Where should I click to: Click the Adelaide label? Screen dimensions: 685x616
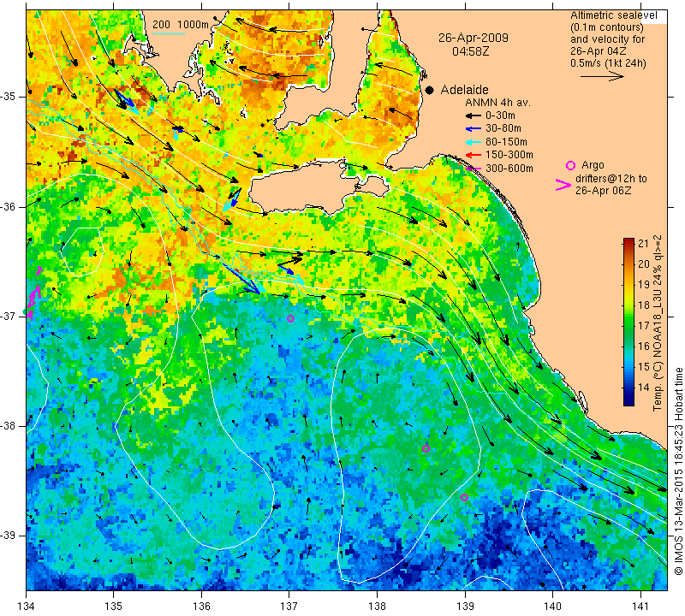464,90
